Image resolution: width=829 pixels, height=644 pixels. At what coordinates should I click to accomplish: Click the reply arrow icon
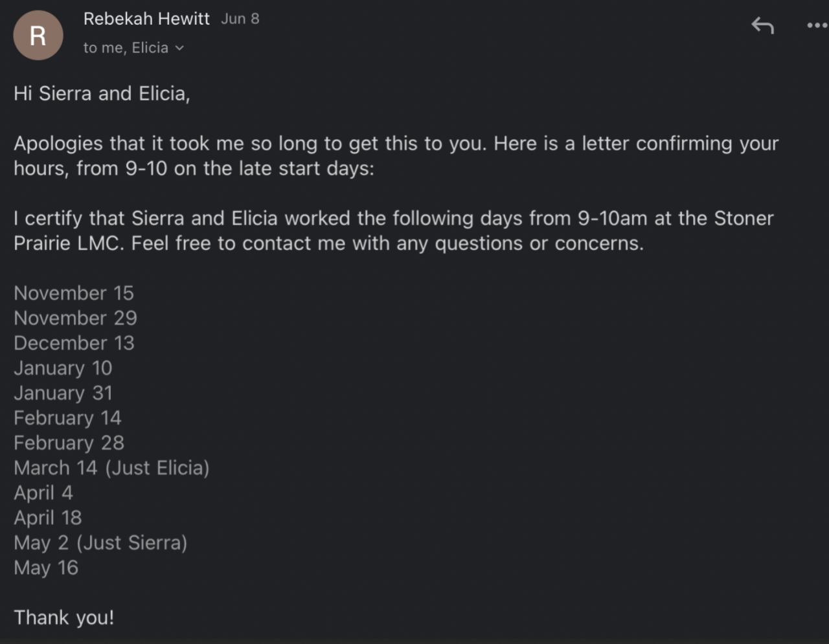click(x=762, y=26)
